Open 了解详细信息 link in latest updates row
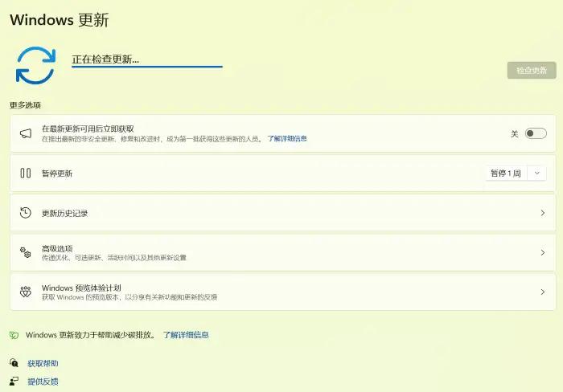The width and height of the screenshot is (563, 392). 287,139
